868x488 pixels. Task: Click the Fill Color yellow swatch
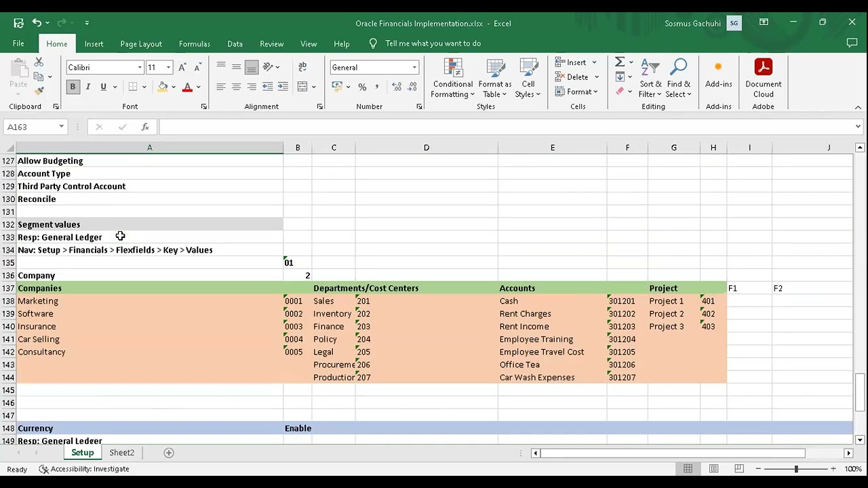tap(162, 87)
